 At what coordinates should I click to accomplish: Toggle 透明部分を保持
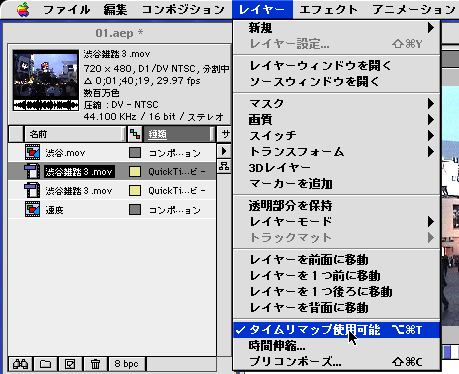tap(337, 206)
